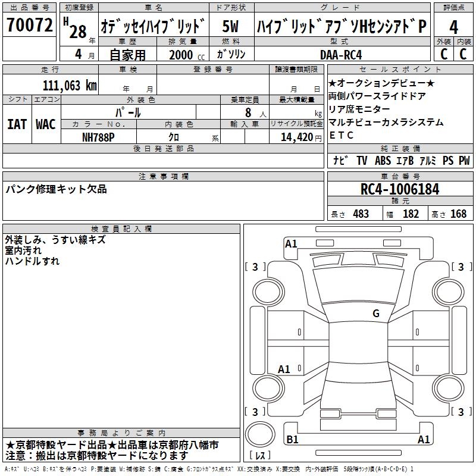476x476 pixels.
Task: Select the door shape value 5W
Action: coord(230,26)
